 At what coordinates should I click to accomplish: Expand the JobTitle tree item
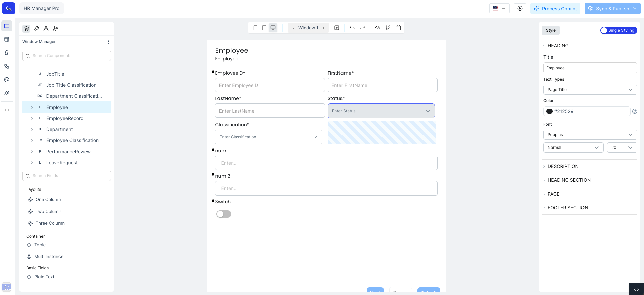[x=32, y=74]
